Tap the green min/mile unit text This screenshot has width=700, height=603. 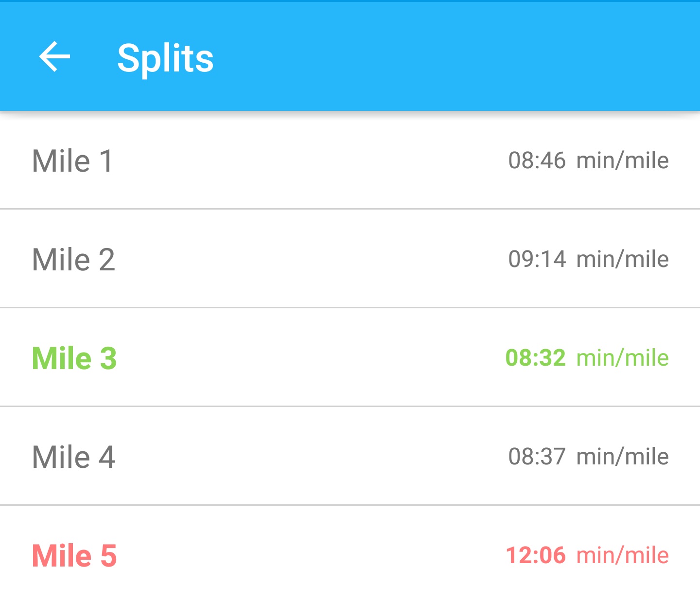tap(622, 358)
